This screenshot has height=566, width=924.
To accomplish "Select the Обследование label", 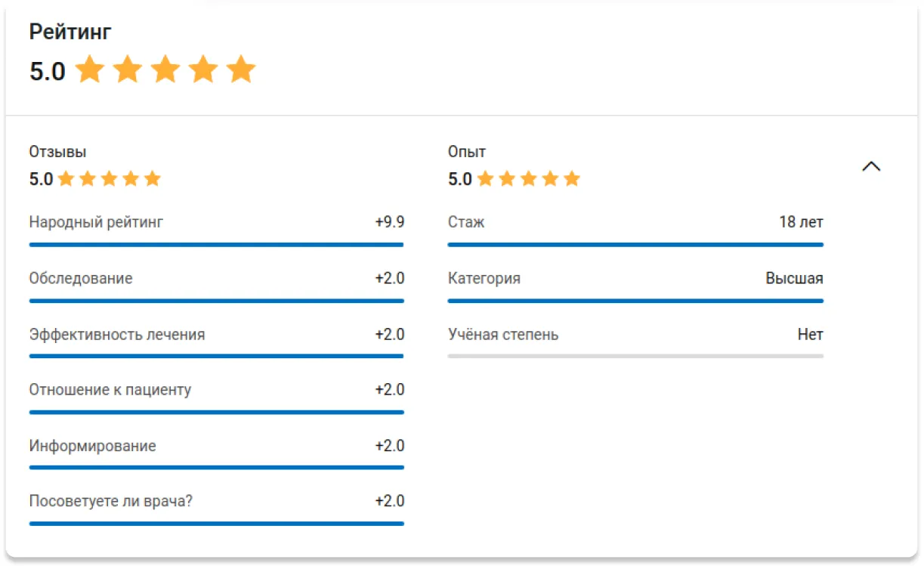I will [x=81, y=278].
